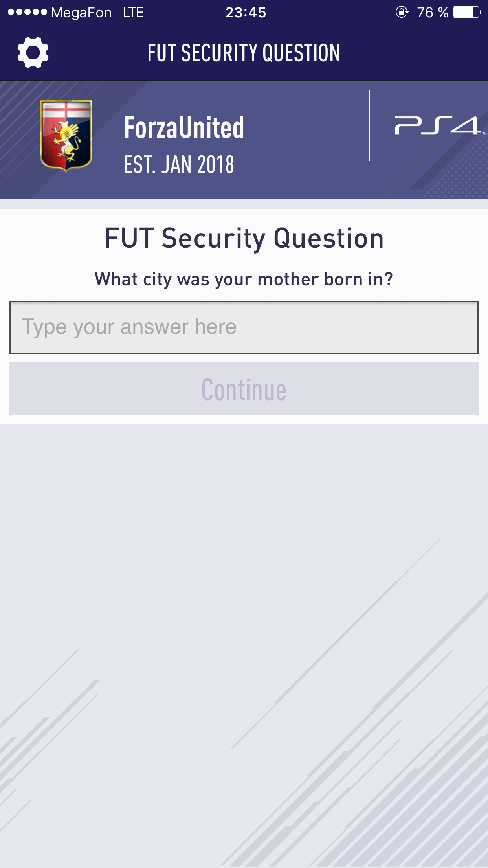
Task: Tap the EST. JAN 2018 text
Action: click(x=179, y=164)
